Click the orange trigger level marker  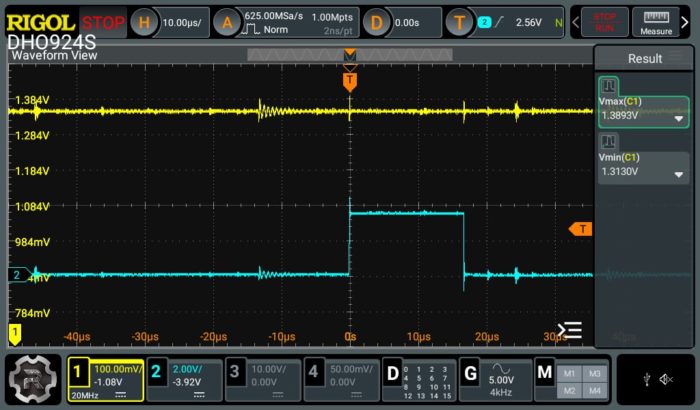[x=579, y=229]
